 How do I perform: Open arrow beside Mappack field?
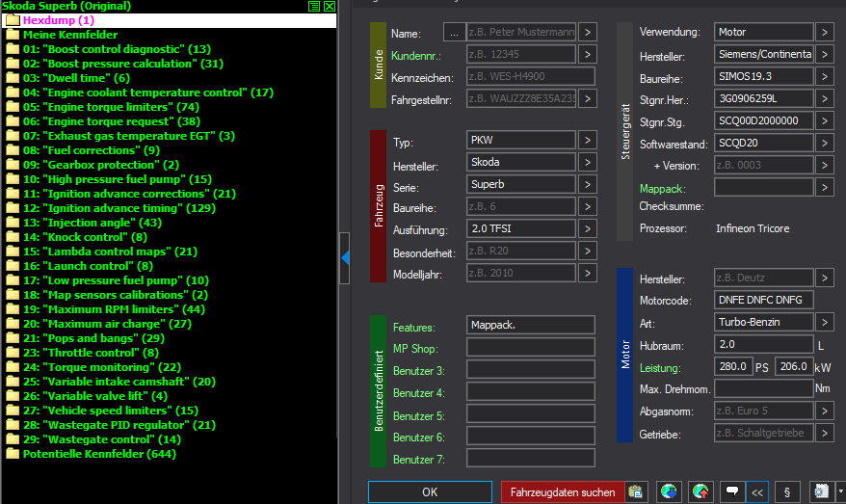(x=825, y=187)
